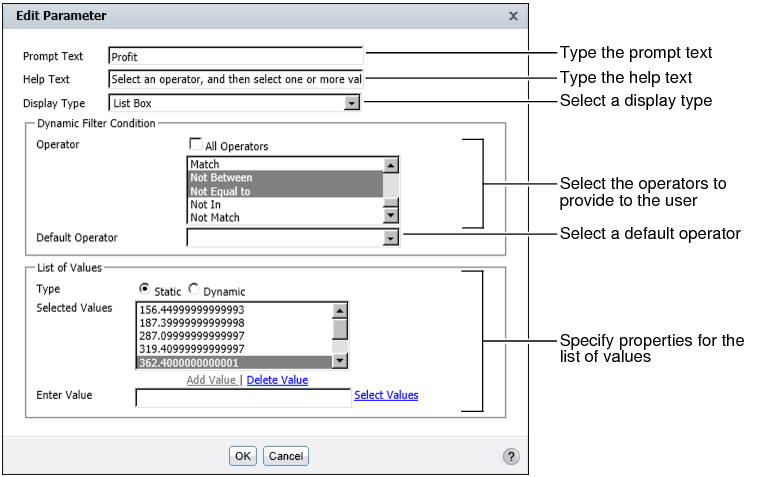Select Match in the operator list
Viewport: 776px width, 477px height.
click(286, 164)
